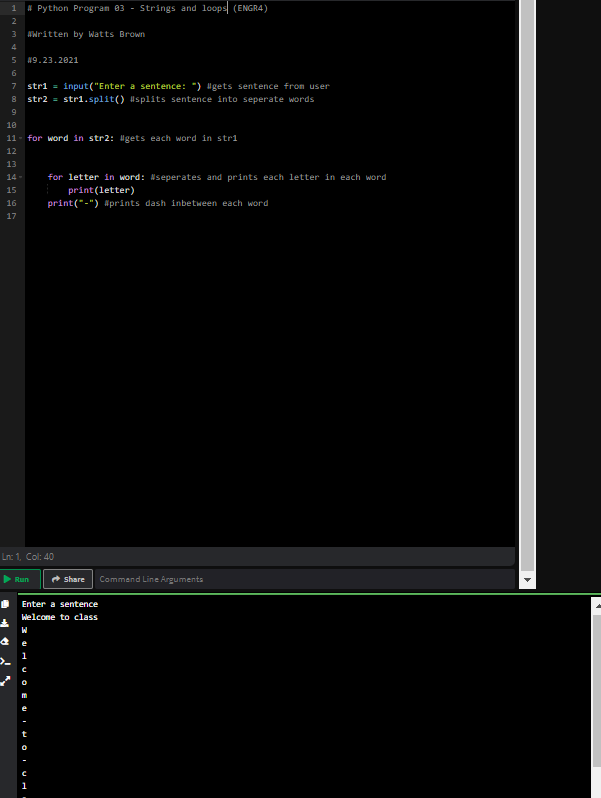This screenshot has height=798, width=601.
Task: Click the 'for letter in word:' line
Action: pos(217,177)
